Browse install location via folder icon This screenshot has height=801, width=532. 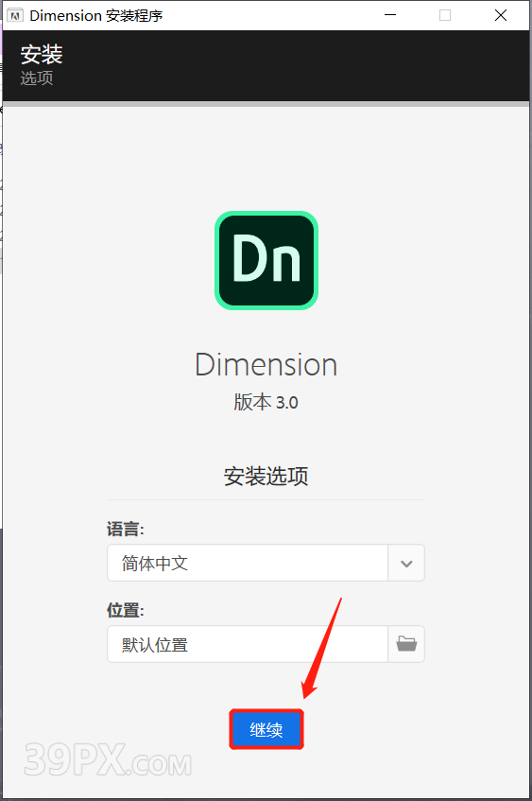[x=406, y=644]
